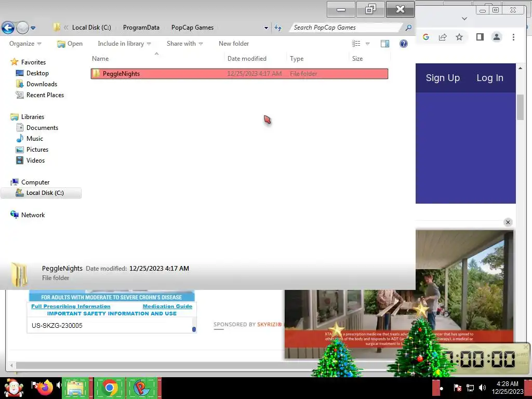The width and height of the screenshot is (532, 399).
Task: Open address bar previous locations dropdown
Action: point(266,28)
